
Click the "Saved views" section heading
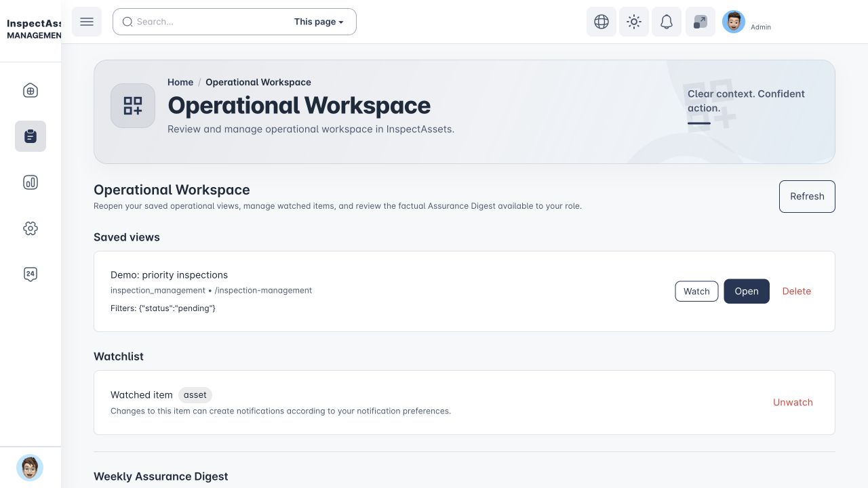[x=127, y=237]
